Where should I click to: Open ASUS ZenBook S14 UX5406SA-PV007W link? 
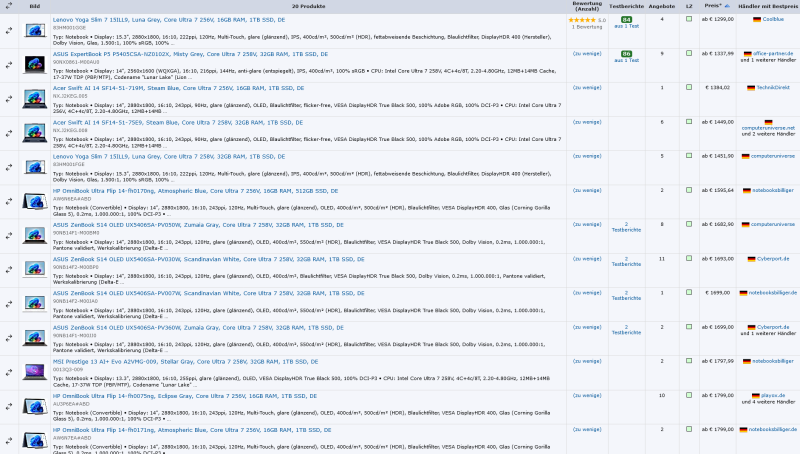tap(209, 293)
